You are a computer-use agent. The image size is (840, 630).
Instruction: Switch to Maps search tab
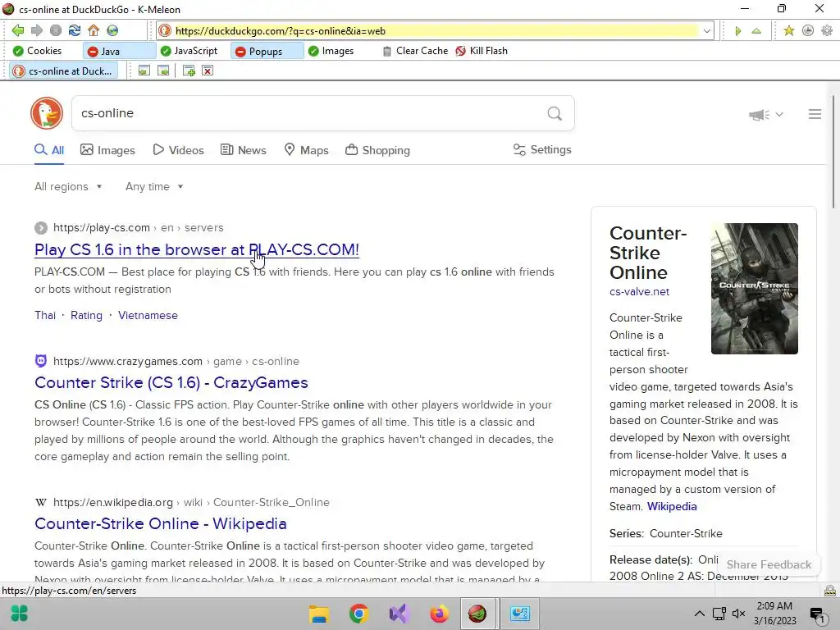click(307, 150)
